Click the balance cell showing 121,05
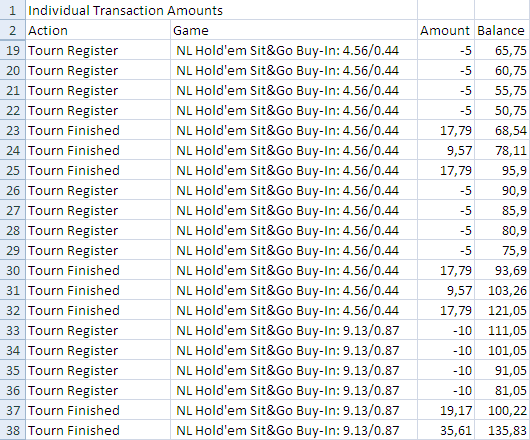The image size is (530, 440). pos(502,310)
